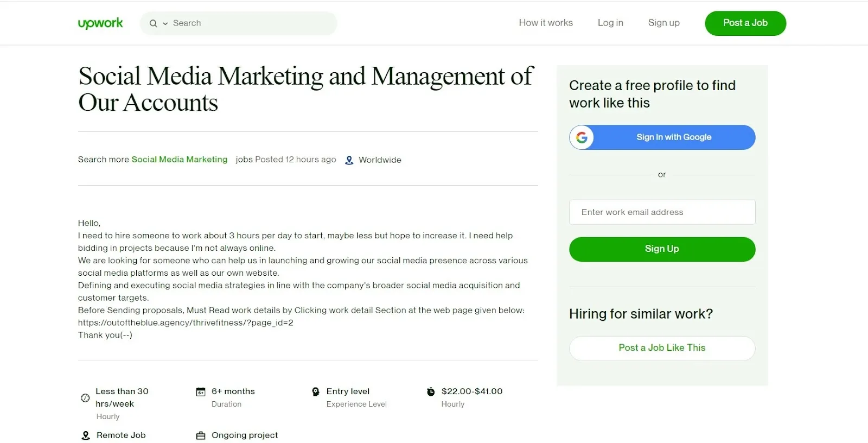
Task: Click the location pin icon next to Worldwide
Action: pos(349,160)
